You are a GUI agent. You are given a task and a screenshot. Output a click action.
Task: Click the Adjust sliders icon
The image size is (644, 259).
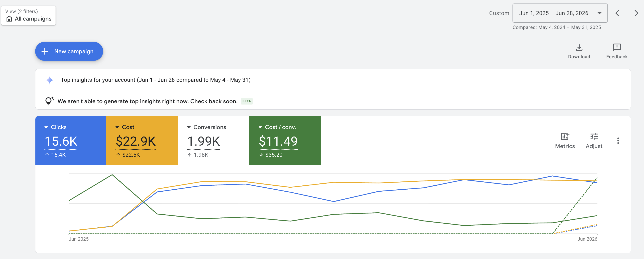594,136
